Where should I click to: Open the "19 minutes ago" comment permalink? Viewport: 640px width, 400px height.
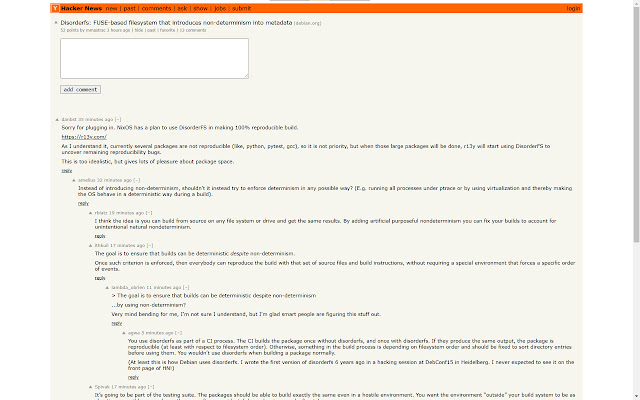click(127, 213)
